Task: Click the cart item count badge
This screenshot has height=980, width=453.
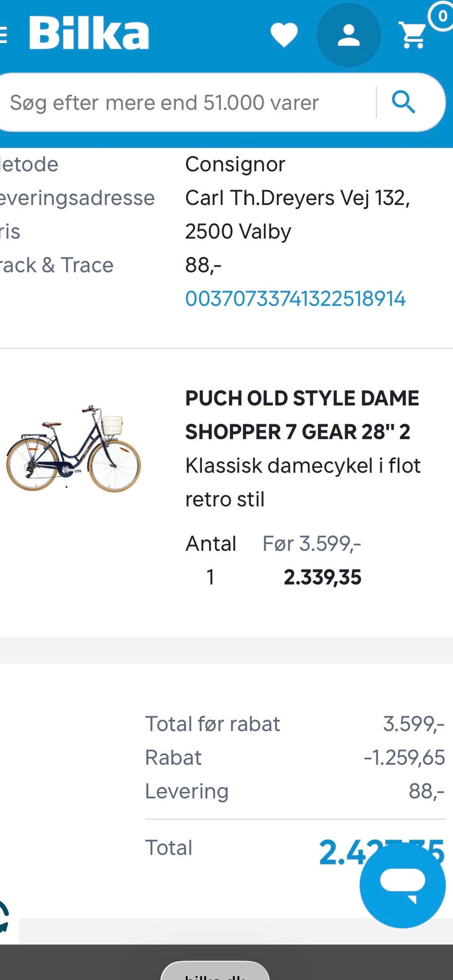Action: click(x=442, y=16)
